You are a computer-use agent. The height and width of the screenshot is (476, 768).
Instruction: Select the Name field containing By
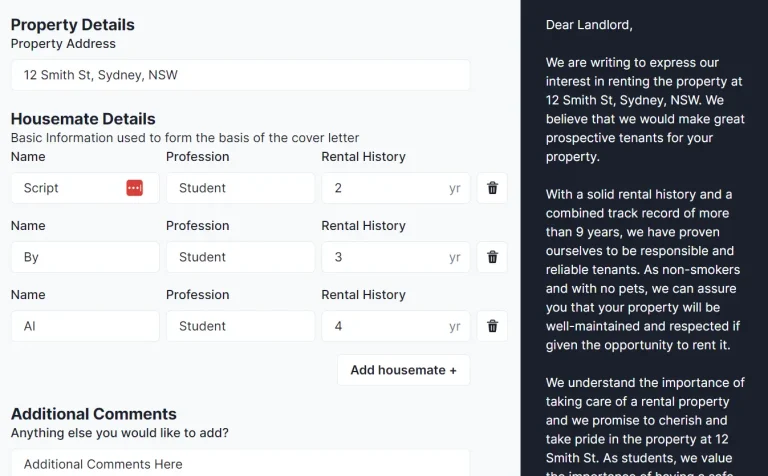(x=85, y=257)
